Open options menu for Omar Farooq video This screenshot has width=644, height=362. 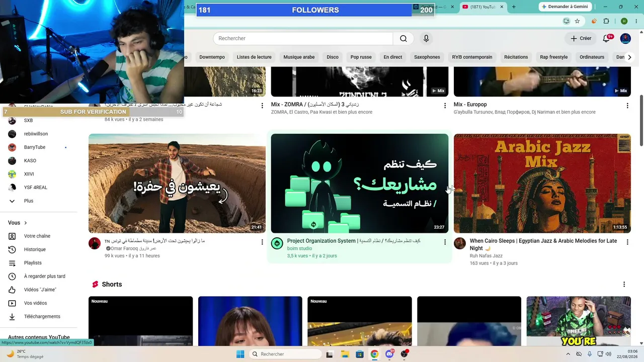click(262, 242)
